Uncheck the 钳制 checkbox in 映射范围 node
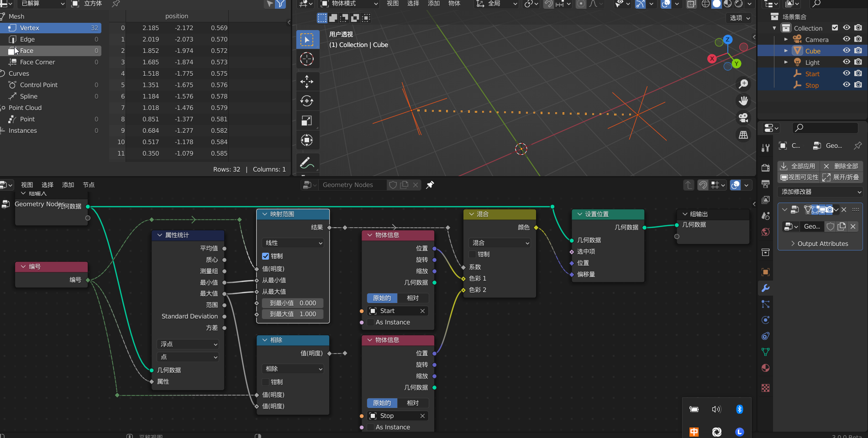Image resolution: width=868 pixels, height=438 pixels. [x=266, y=256]
